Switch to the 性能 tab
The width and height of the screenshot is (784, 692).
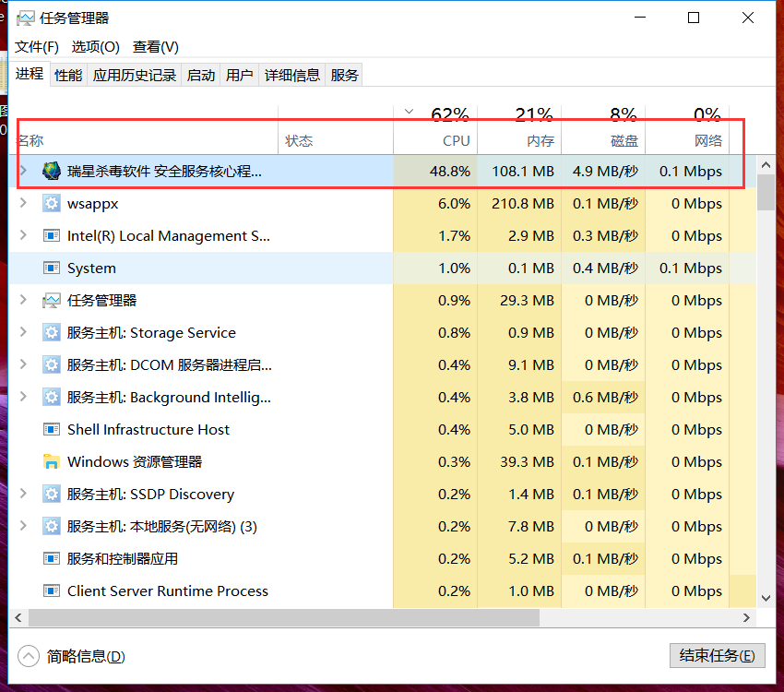[x=68, y=75]
